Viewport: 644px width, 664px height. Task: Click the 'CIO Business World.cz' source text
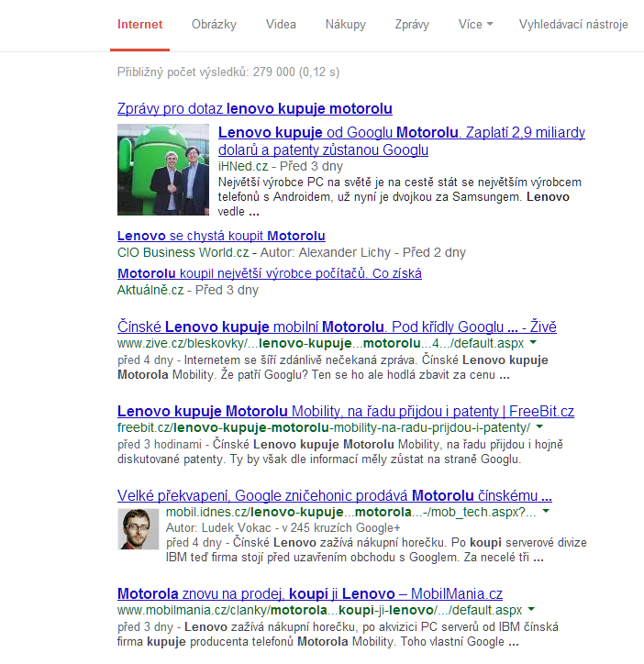tap(183, 252)
